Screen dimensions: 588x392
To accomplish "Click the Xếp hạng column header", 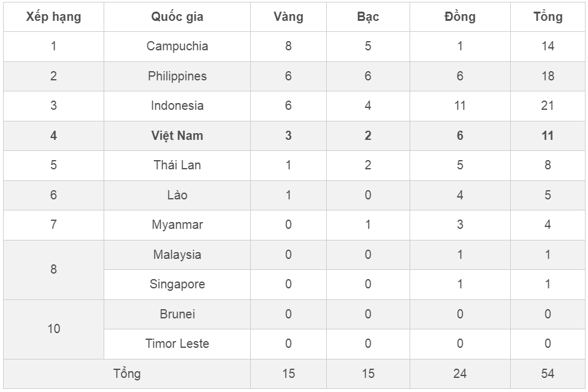I will [53, 17].
